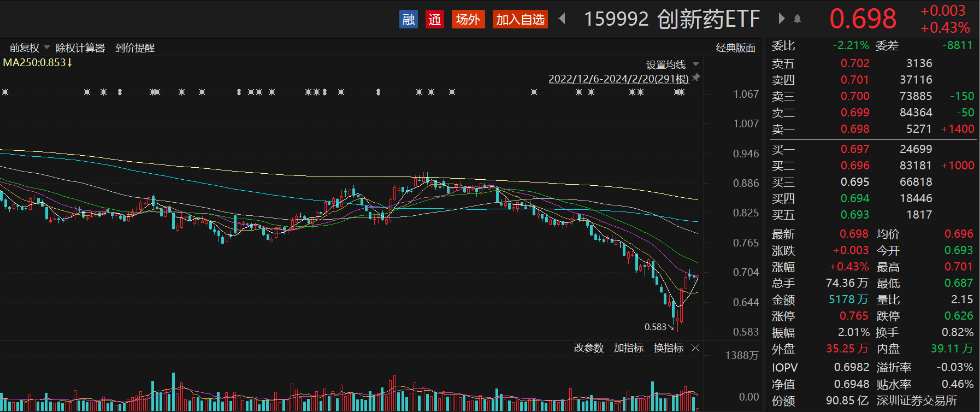This screenshot has width=980, height=412.
Task: Click the 2022/12/6-2024/2/20 date range link
Action: (618, 79)
